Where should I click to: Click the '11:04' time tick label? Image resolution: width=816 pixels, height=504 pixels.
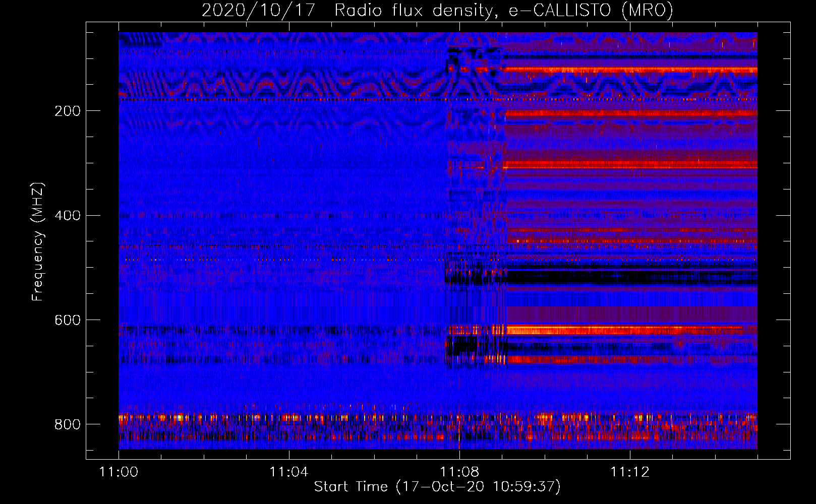coord(288,472)
